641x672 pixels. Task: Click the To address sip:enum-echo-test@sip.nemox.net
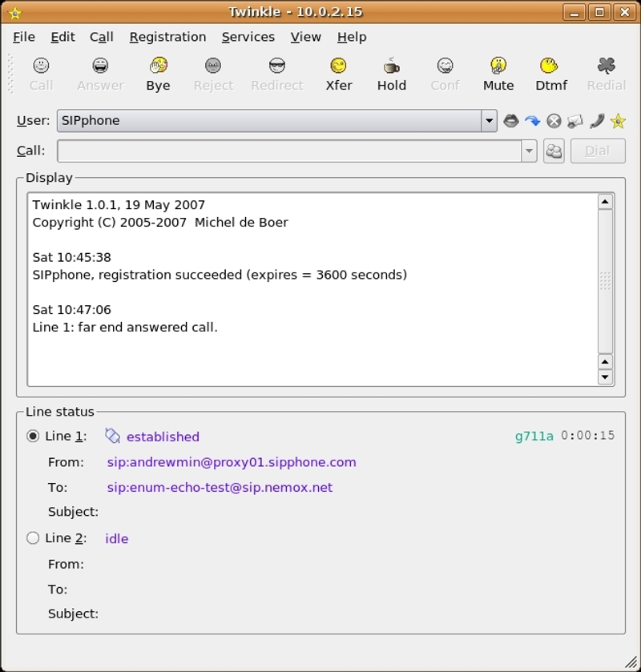220,488
